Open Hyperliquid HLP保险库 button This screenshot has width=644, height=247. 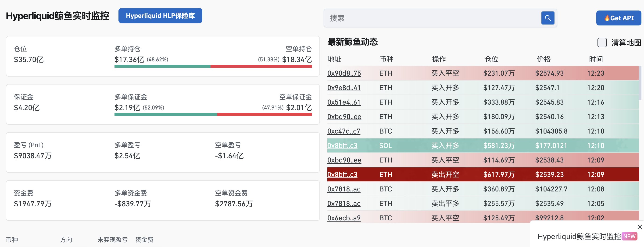[160, 16]
